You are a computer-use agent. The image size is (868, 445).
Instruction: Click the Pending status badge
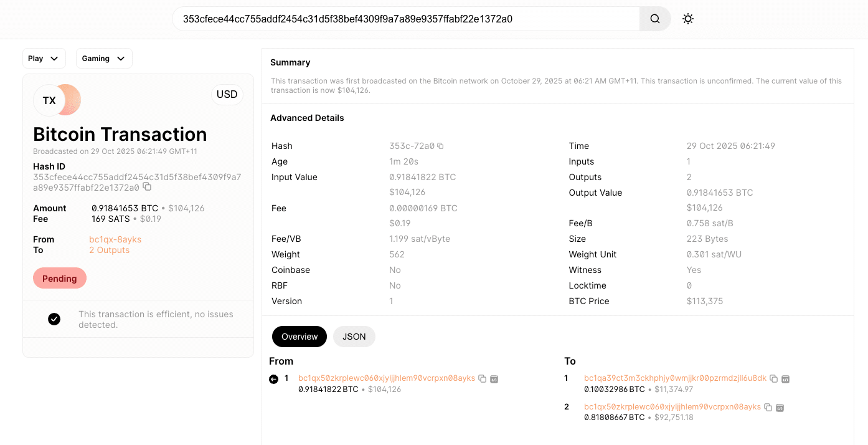coord(60,279)
